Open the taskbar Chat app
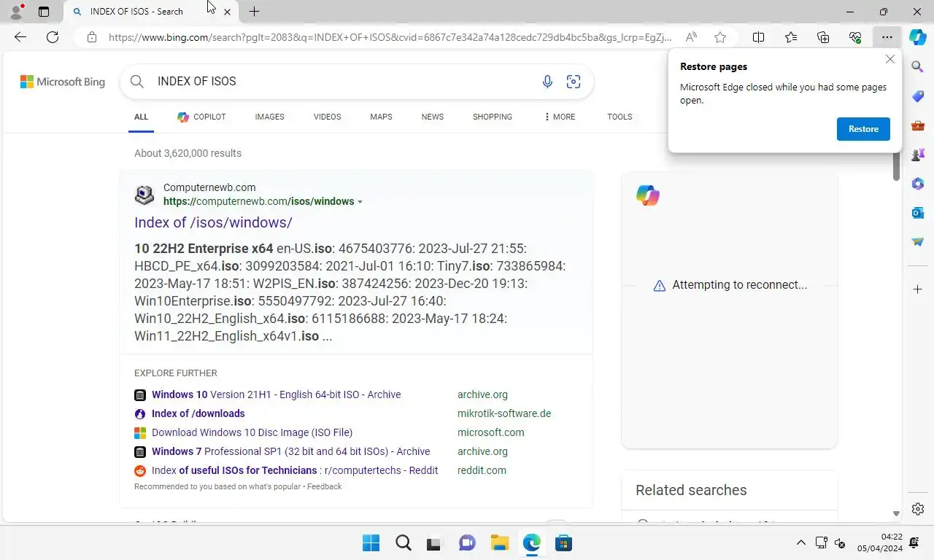This screenshot has width=934, height=560. (467, 543)
